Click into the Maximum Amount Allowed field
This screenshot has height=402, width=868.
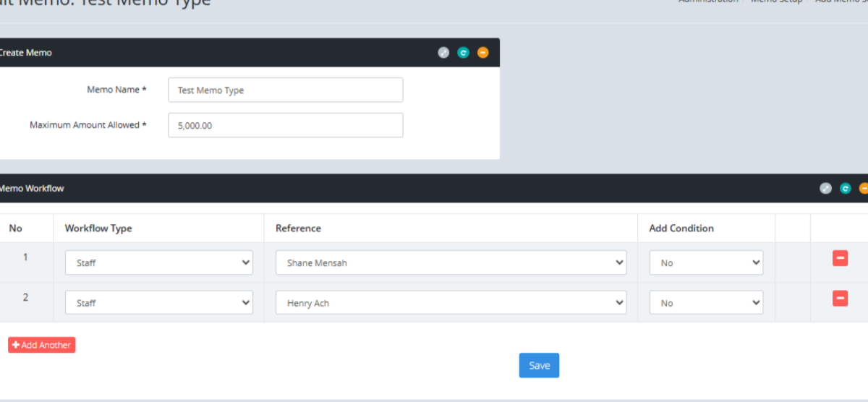pyautogui.click(x=285, y=125)
